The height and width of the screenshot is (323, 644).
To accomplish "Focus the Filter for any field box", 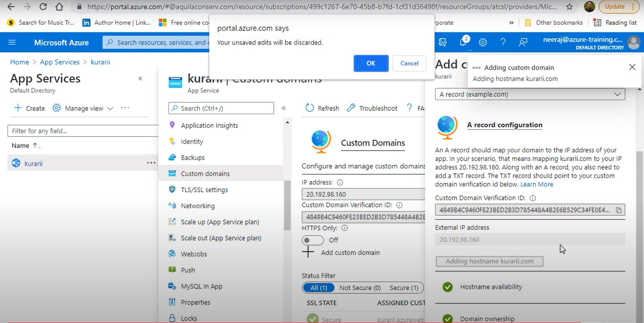I will point(83,131).
